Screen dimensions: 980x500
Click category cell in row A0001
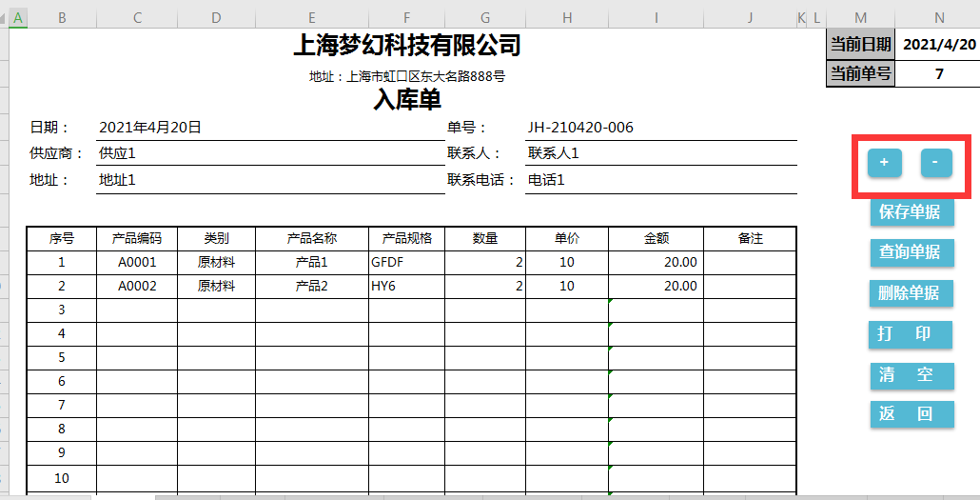[216, 262]
